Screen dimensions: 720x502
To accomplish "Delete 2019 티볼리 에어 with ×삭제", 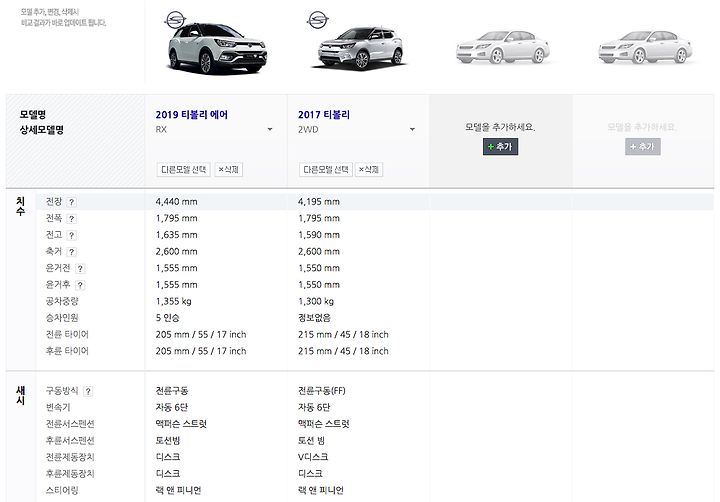I will pos(228,169).
